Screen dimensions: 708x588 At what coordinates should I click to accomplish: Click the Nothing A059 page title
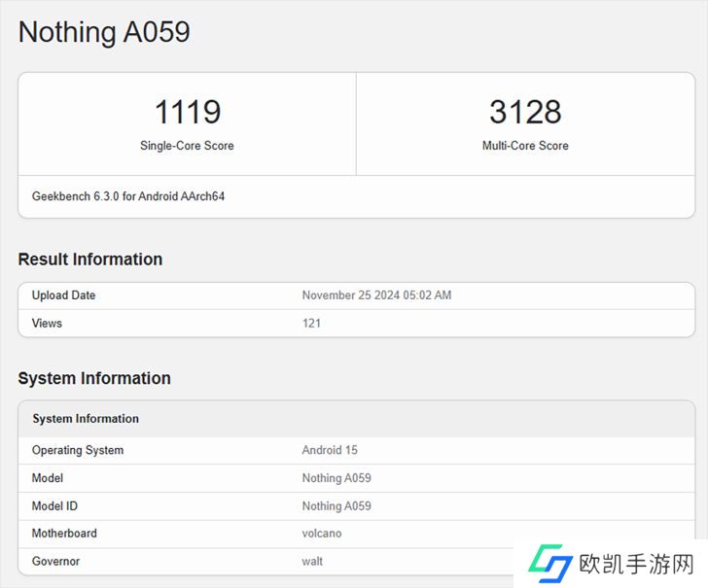tap(104, 32)
